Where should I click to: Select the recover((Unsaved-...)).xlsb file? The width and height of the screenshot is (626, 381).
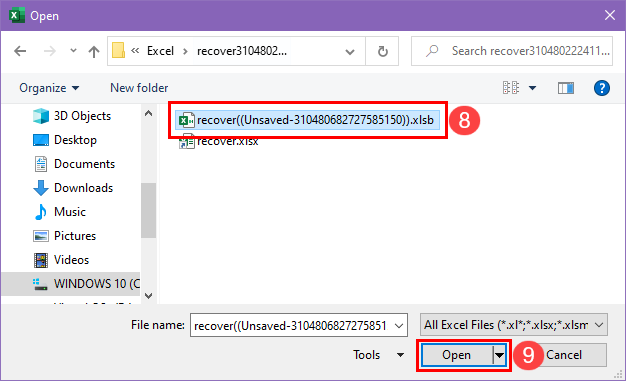pyautogui.click(x=307, y=120)
